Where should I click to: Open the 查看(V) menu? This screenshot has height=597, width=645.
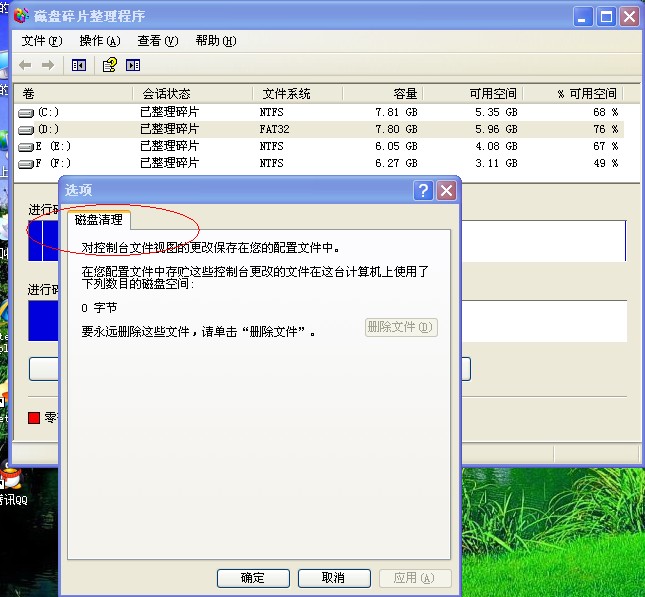coord(158,41)
